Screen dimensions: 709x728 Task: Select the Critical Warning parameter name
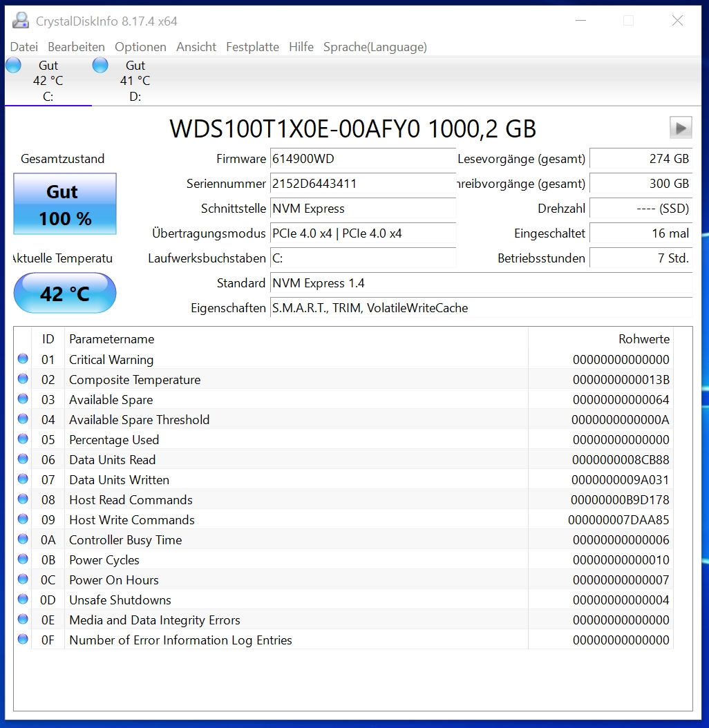[x=111, y=360]
